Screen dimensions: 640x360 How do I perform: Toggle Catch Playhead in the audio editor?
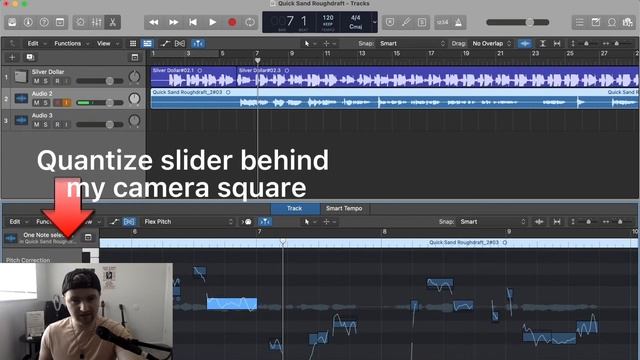pos(265,222)
